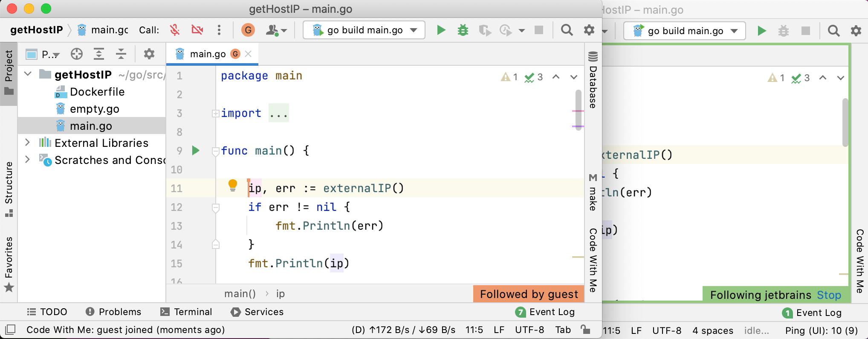The image size is (868, 339).
Task: Click the editor vertical scrollbar thumb
Action: point(578,109)
